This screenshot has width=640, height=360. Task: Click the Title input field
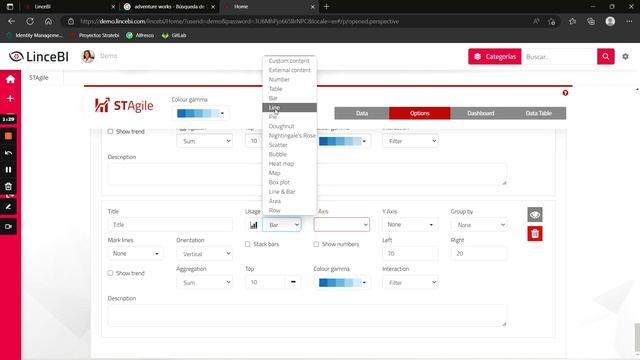(x=170, y=224)
